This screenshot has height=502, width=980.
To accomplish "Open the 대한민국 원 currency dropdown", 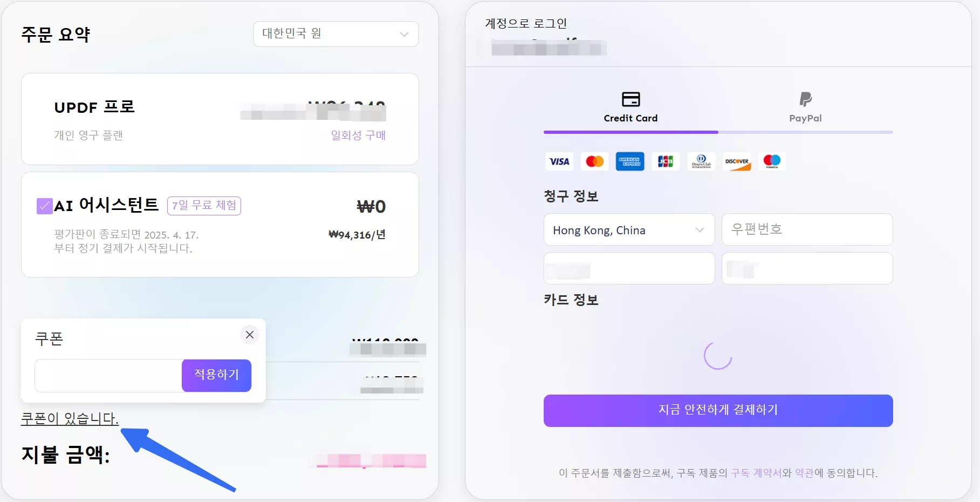I will click(x=336, y=34).
